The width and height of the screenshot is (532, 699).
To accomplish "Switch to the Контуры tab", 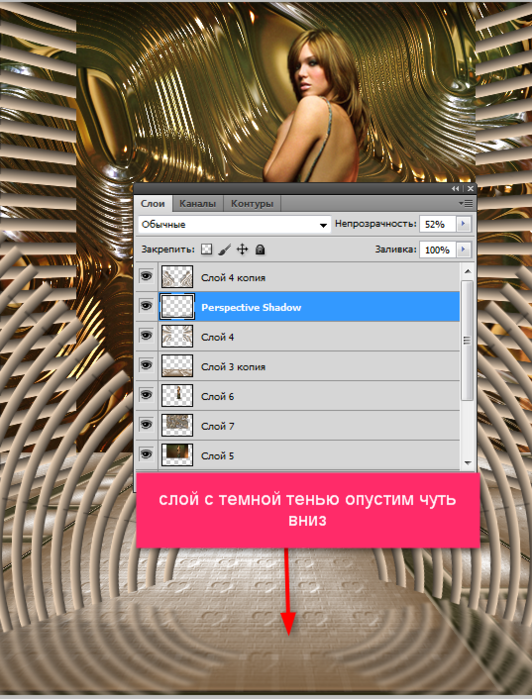I will pos(252,204).
